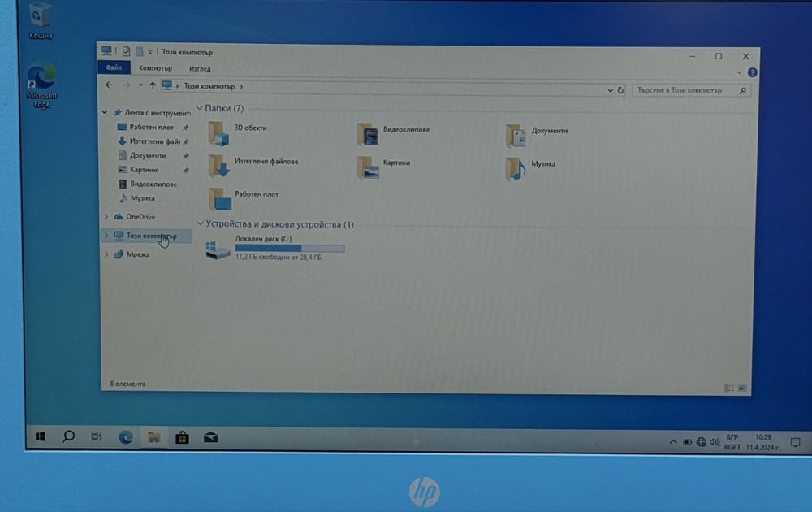
Task: Select OneDrive in the sidebar
Action: 140,217
